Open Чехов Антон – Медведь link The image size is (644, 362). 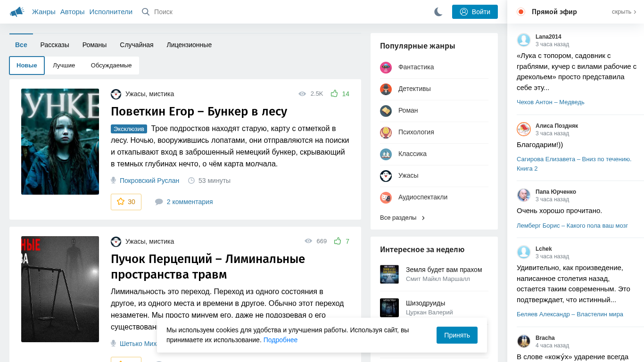click(x=550, y=102)
